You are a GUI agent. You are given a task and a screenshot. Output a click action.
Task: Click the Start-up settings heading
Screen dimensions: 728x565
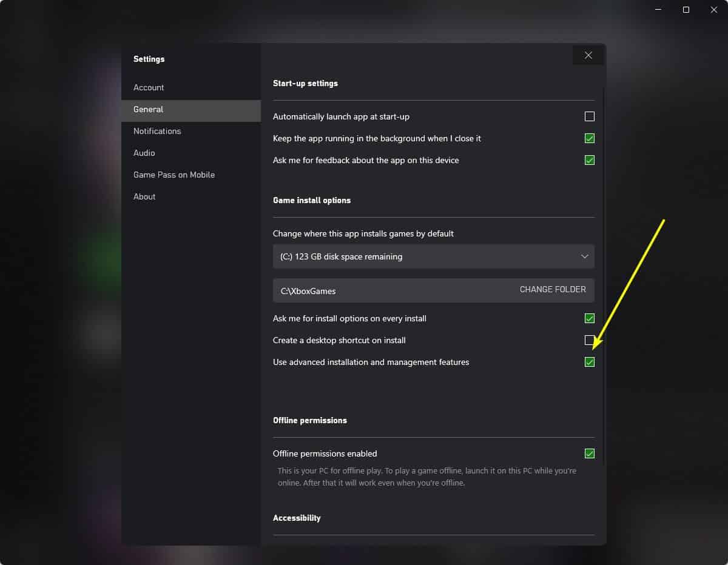(305, 83)
